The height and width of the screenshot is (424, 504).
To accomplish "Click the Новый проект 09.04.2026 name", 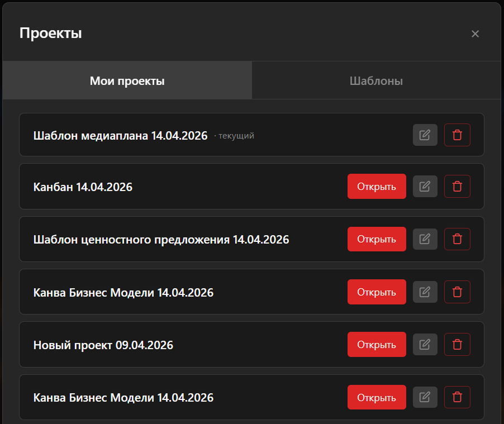I will click(x=103, y=345).
